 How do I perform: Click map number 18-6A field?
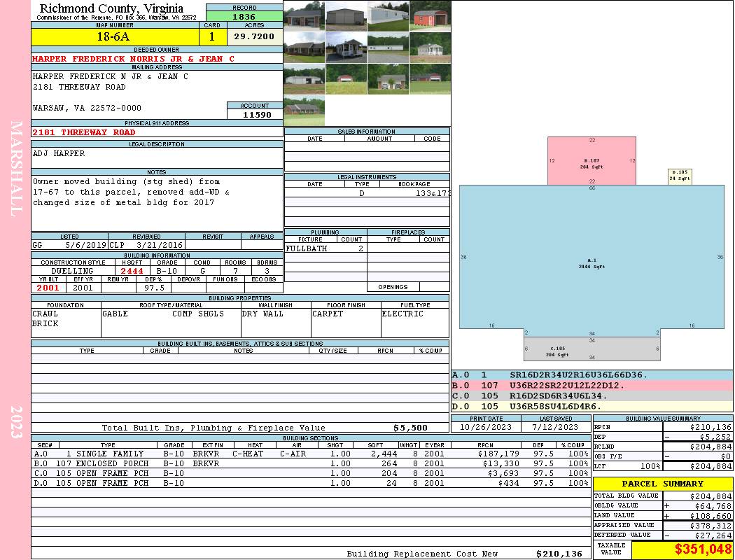coord(115,37)
